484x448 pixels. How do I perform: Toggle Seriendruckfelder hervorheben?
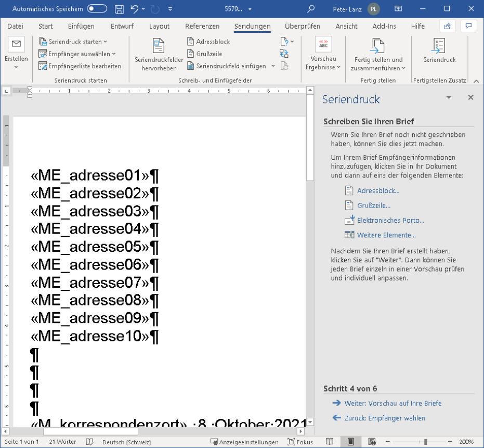click(x=159, y=55)
